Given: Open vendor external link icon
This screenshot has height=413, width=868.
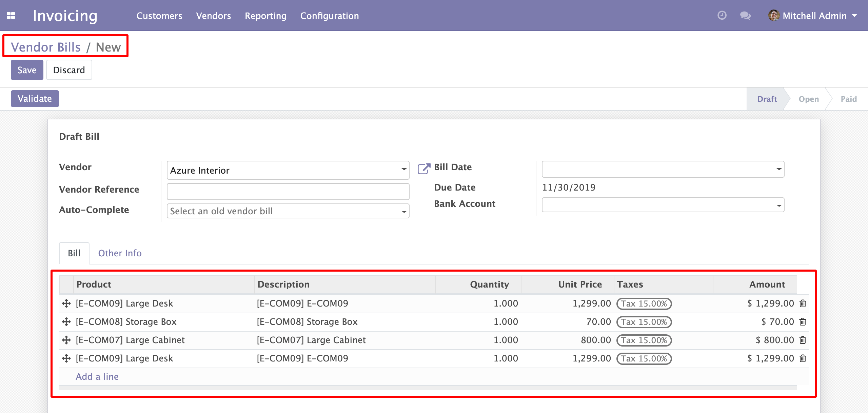Looking at the screenshot, I should click(x=423, y=169).
